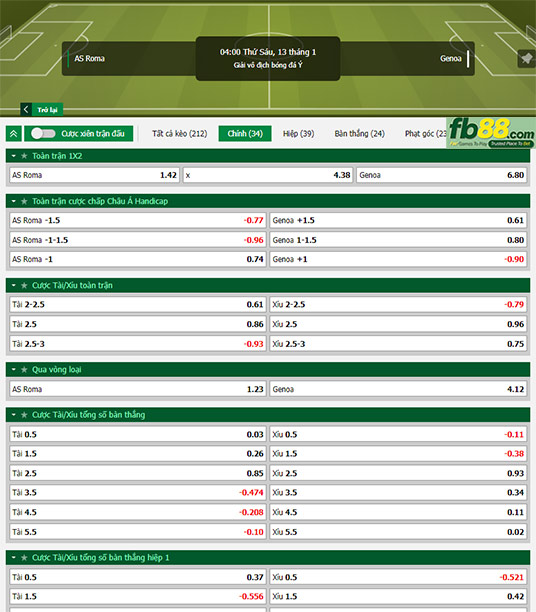Collapse the Toàn trận 1X2 section arrow
536x612 pixels.
tap(14, 156)
